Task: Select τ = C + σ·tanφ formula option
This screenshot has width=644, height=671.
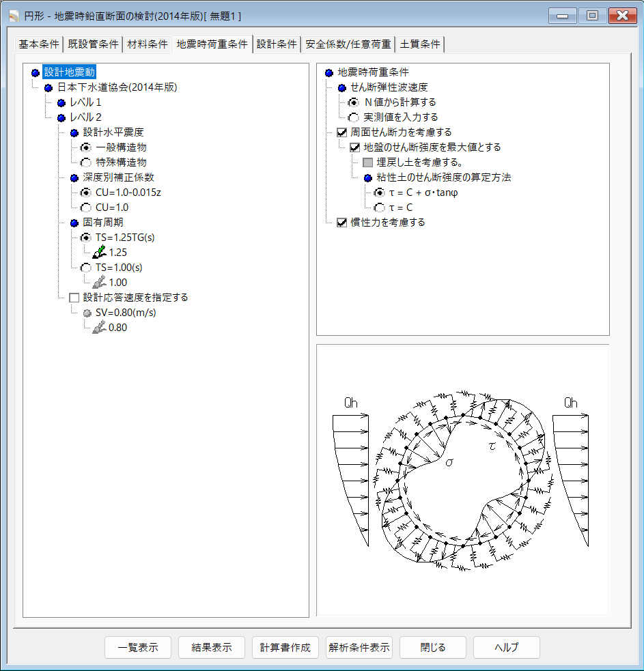Action: point(380,192)
